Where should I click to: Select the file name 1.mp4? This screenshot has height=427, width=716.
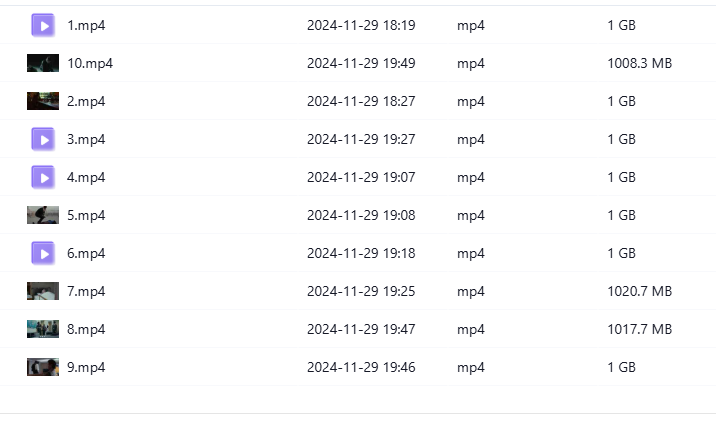[x=86, y=25]
